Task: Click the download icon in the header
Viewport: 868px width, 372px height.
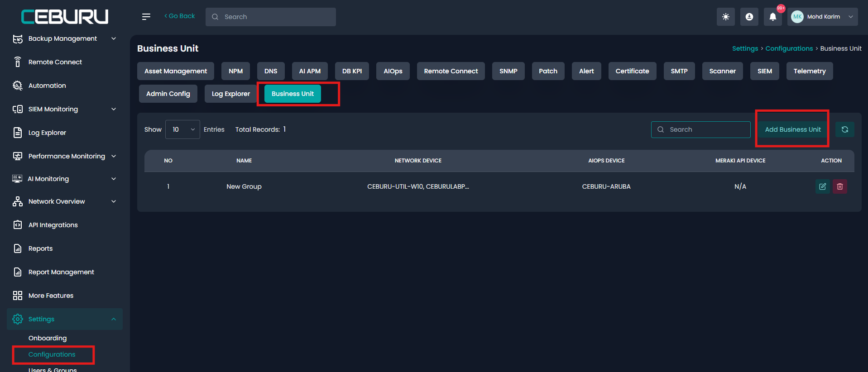Action: pyautogui.click(x=749, y=17)
